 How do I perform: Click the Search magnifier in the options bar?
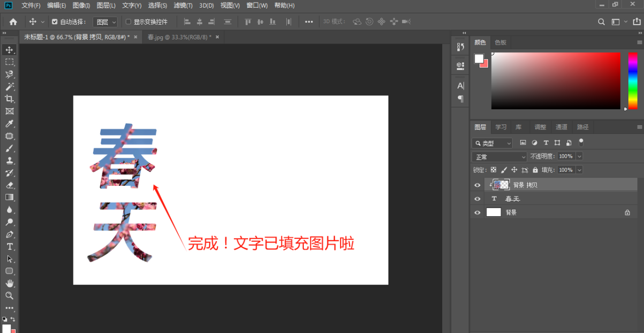[x=601, y=22]
